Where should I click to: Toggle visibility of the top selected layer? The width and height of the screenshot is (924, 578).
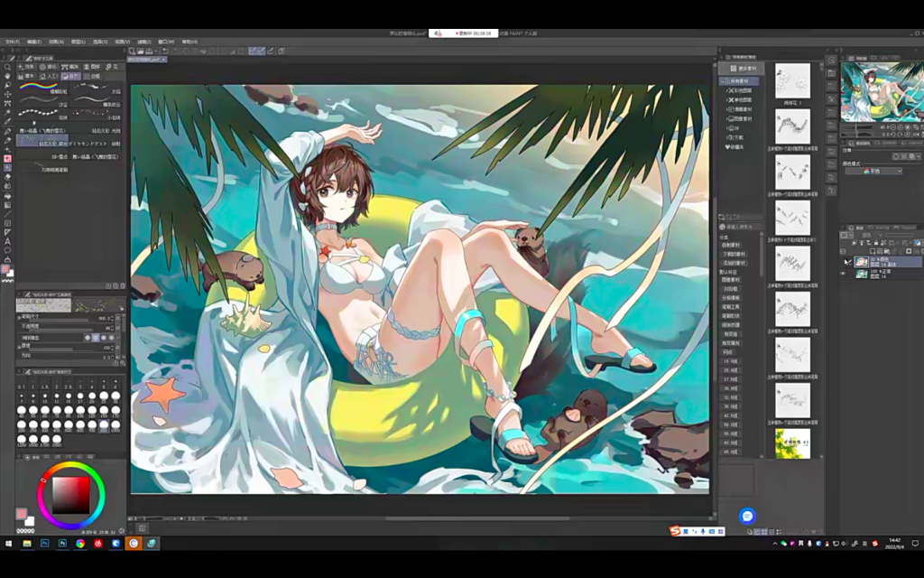point(845,262)
